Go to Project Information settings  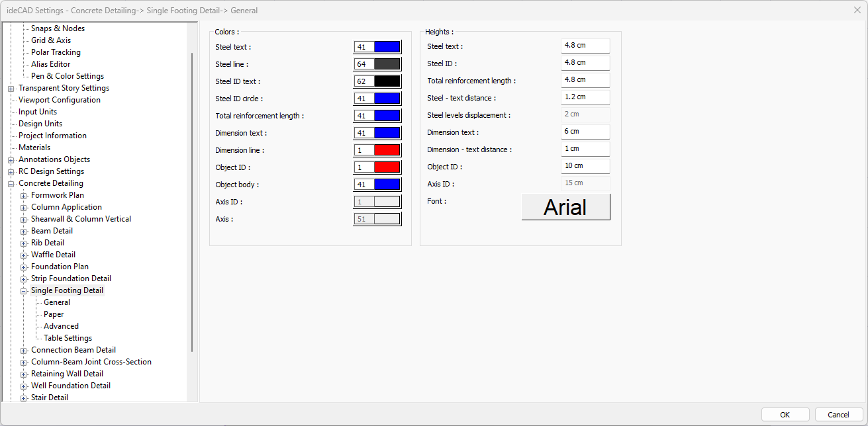pyautogui.click(x=52, y=136)
